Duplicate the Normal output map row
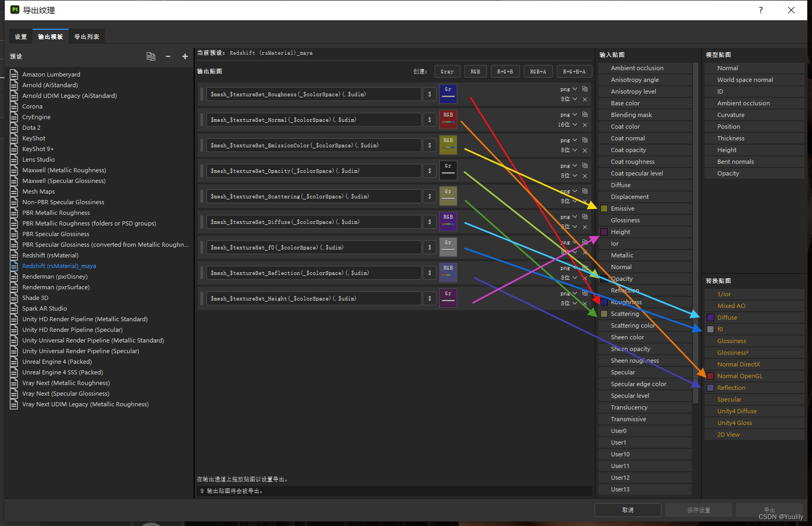The height and width of the screenshot is (526, 812). point(585,114)
